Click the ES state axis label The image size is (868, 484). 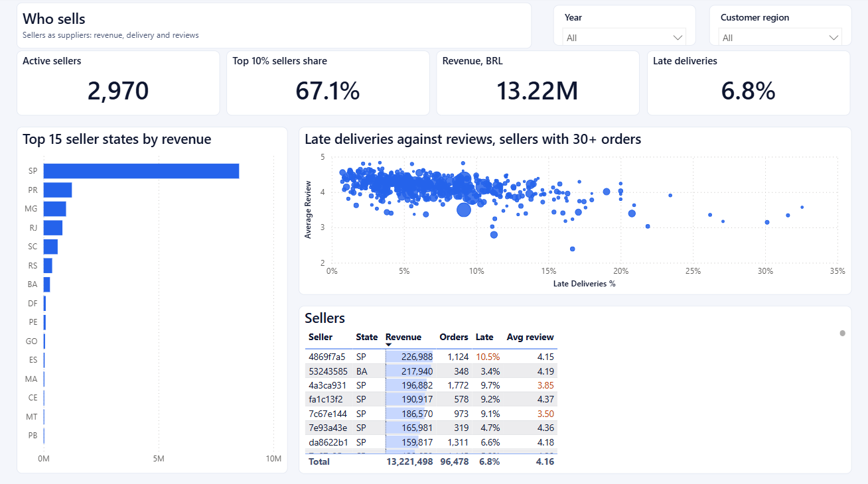[x=33, y=360]
